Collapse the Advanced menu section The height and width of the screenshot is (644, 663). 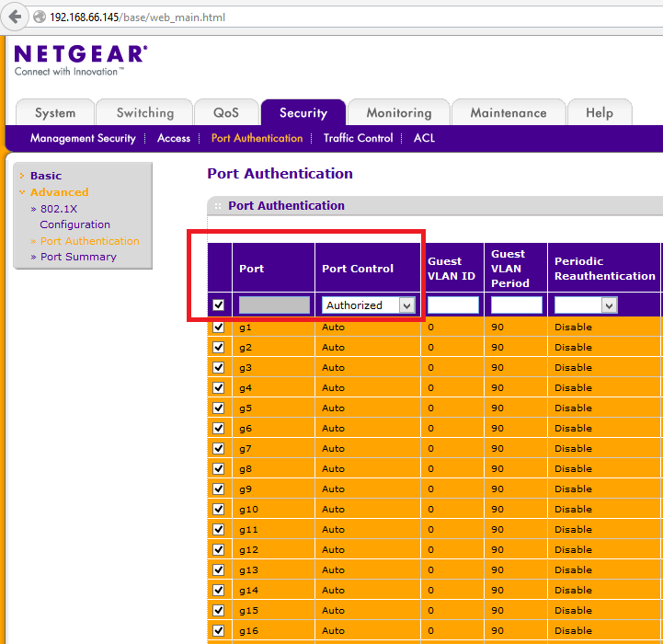(x=59, y=192)
